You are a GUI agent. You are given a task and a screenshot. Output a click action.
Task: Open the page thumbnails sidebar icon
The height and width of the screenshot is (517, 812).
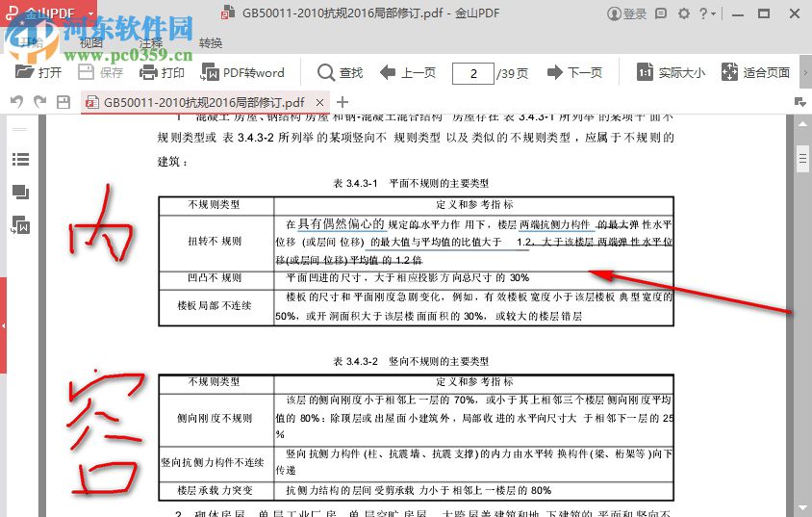point(20,193)
